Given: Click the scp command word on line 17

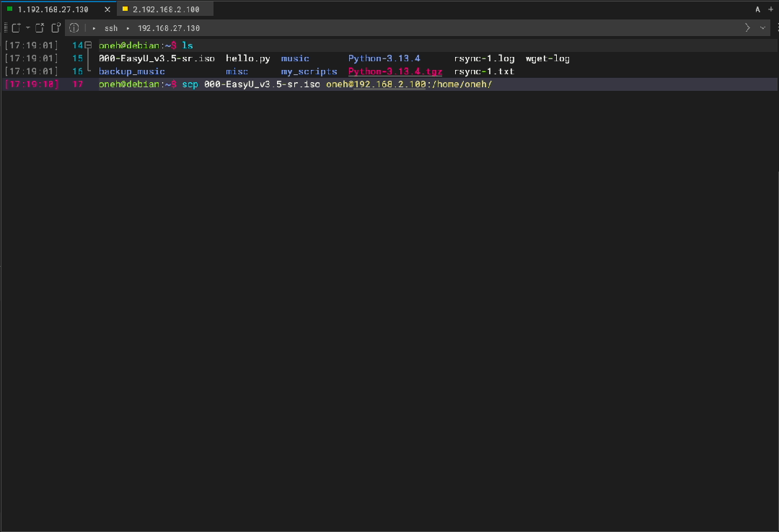Looking at the screenshot, I should click(x=190, y=84).
